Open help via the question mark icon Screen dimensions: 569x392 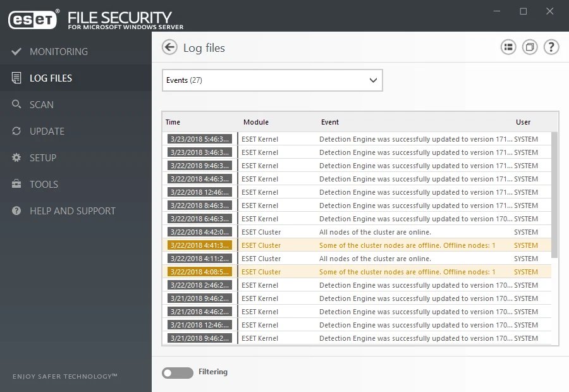tap(551, 47)
